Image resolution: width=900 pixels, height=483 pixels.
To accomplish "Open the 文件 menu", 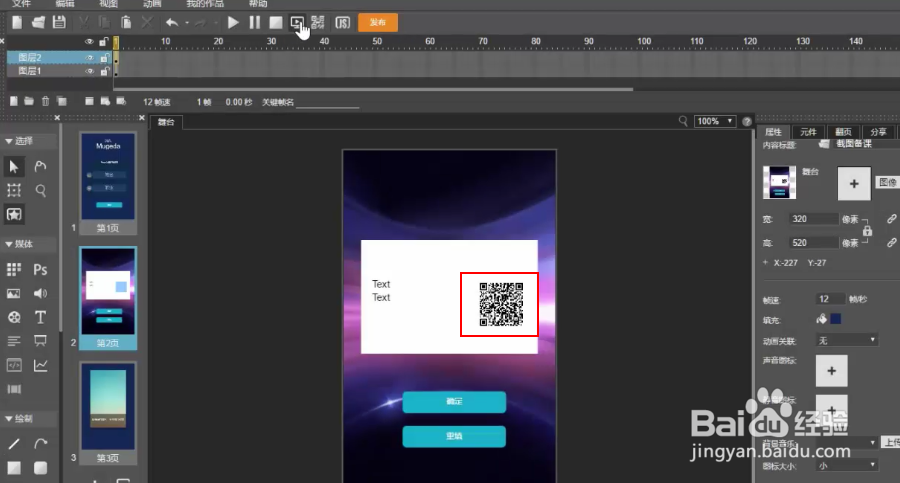I will pos(21,3).
